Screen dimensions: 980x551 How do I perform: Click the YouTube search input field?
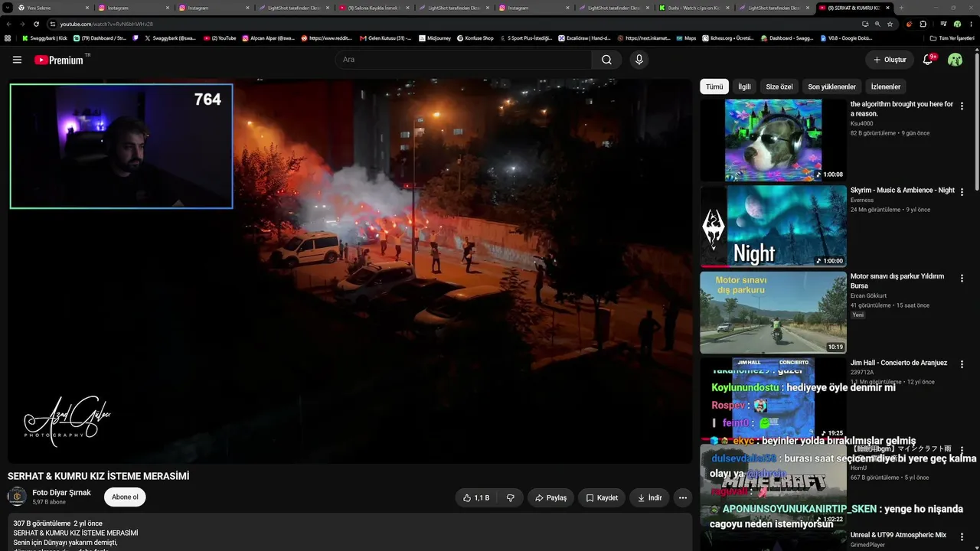coord(463,60)
